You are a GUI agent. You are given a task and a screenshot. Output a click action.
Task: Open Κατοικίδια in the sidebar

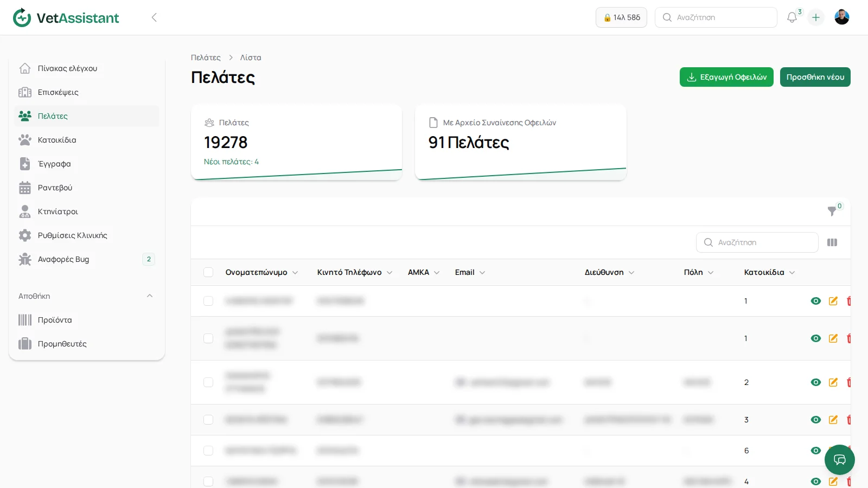coord(87,140)
